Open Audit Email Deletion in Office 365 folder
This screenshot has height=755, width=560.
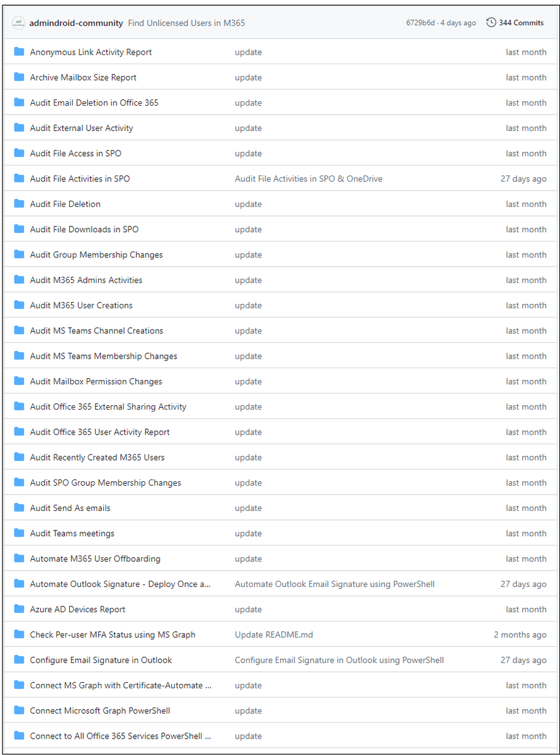[x=94, y=103]
